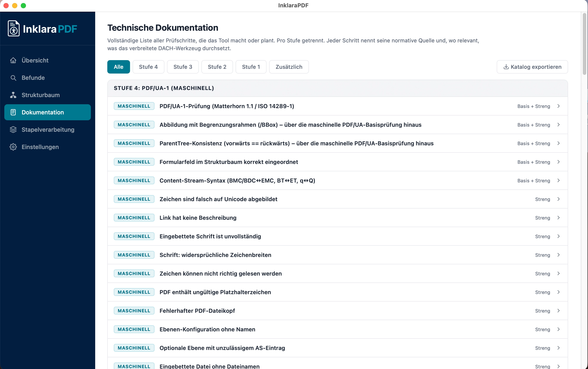
Task: Select the Dokumentation sidebar item
Action: (x=48, y=112)
